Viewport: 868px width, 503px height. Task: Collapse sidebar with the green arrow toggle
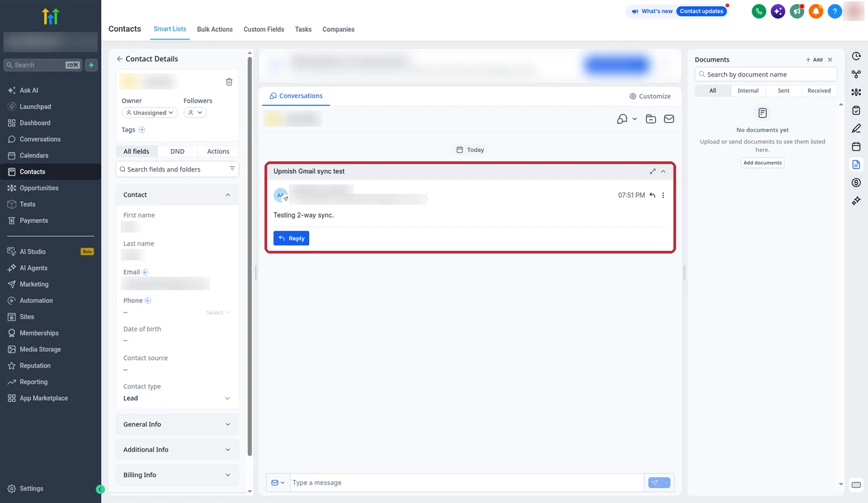click(100, 489)
